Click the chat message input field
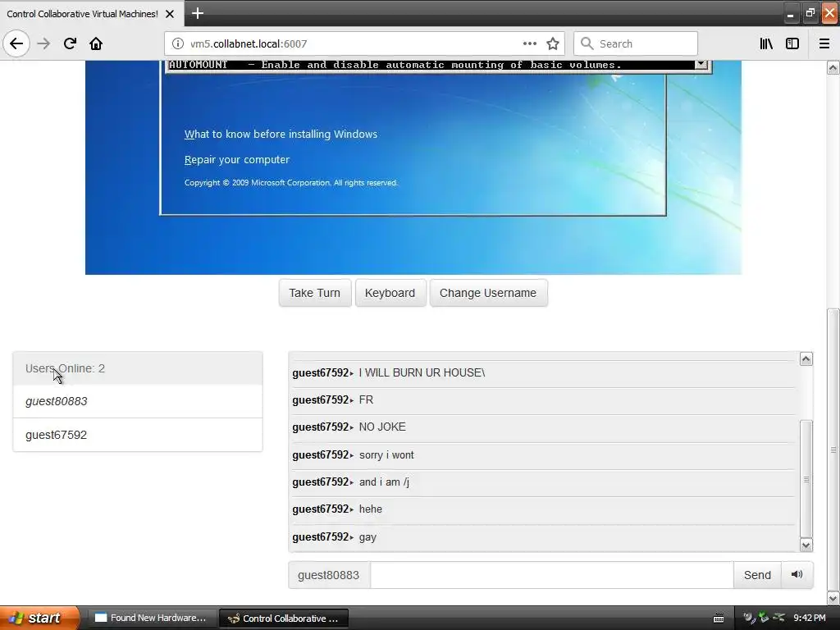The height and width of the screenshot is (630, 840). click(x=551, y=575)
